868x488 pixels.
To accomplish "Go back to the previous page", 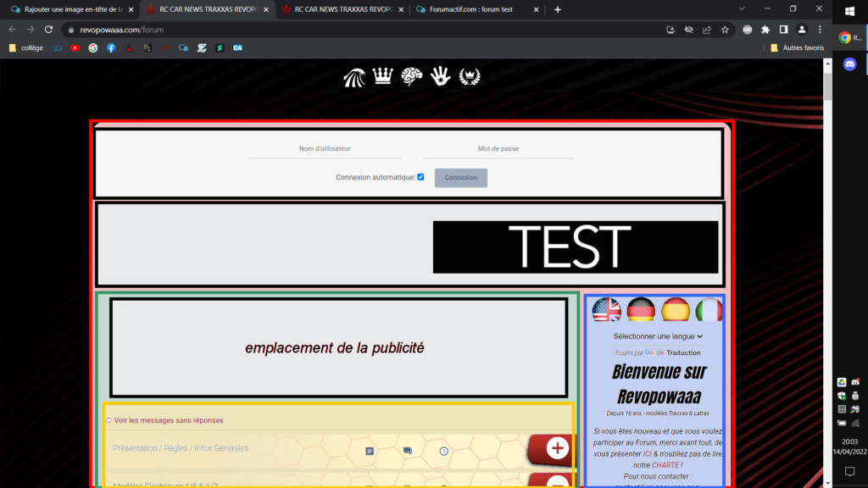I will [x=12, y=30].
